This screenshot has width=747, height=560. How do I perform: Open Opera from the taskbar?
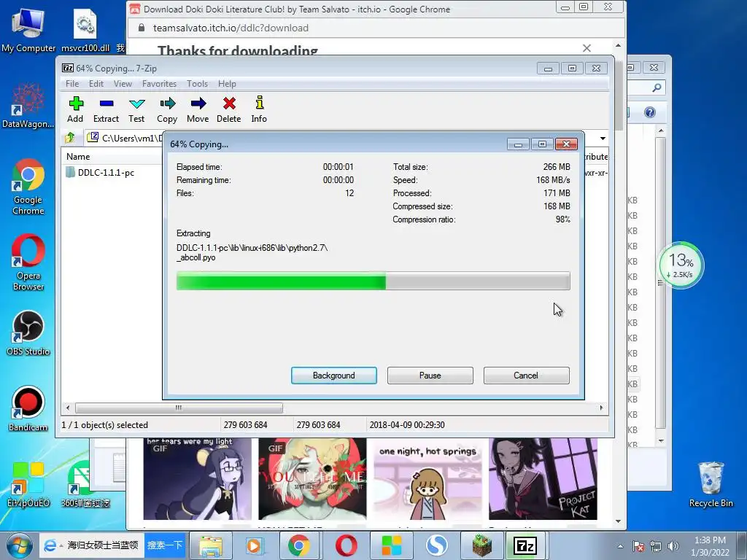[x=347, y=545]
